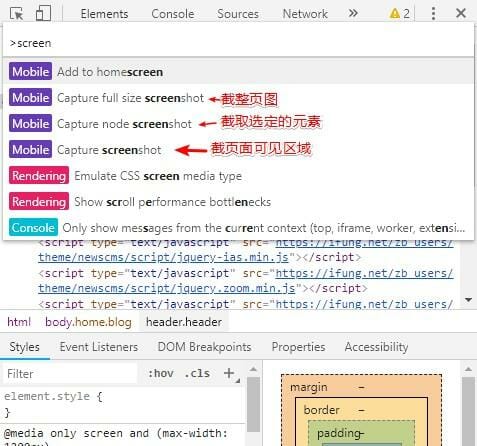This screenshot has width=477, height=446.
Task: Click the box model pane scroll up arrow
Action: tap(468, 369)
